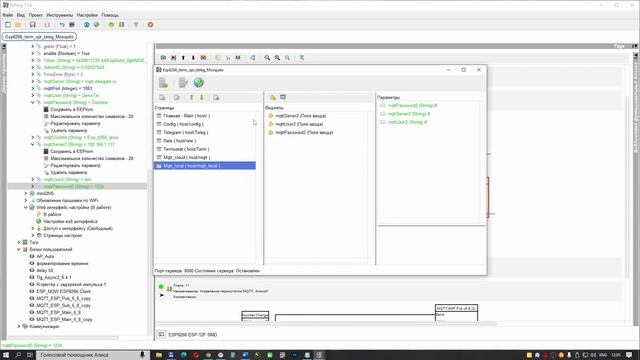
Task: Click the black up arrow in canvas toolbar
Action: point(183,58)
